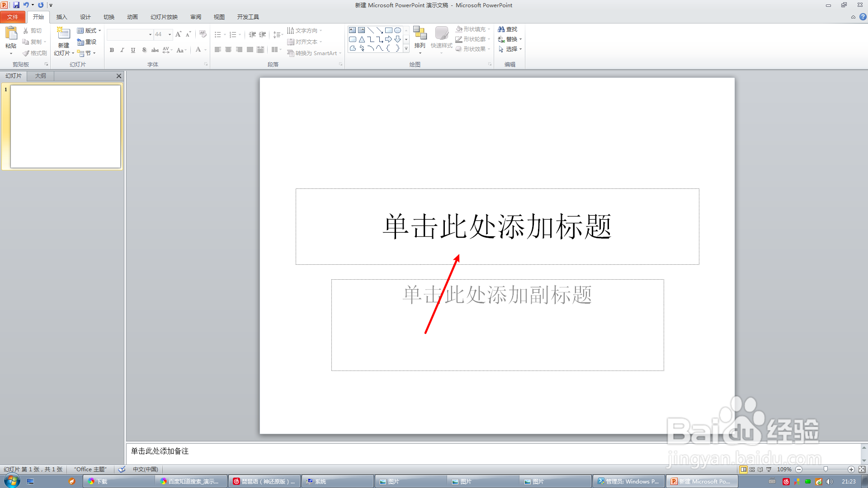
Task: Click the Grow Font icon
Action: (x=179, y=34)
